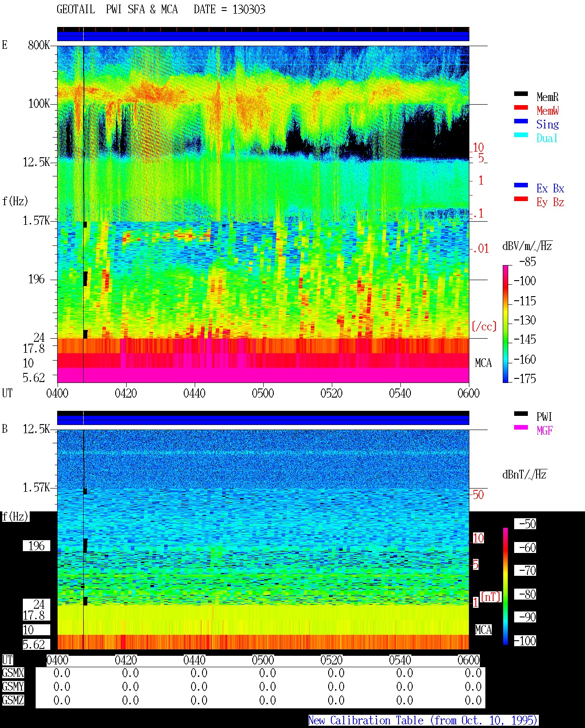
Task: Click the -100 value on magnetic color scale
Action: click(x=525, y=641)
